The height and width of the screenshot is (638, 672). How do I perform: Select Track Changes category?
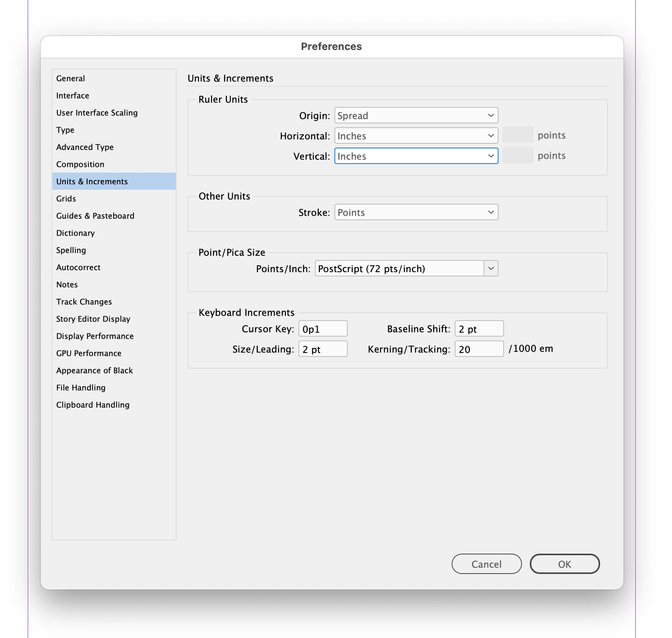pos(114,302)
